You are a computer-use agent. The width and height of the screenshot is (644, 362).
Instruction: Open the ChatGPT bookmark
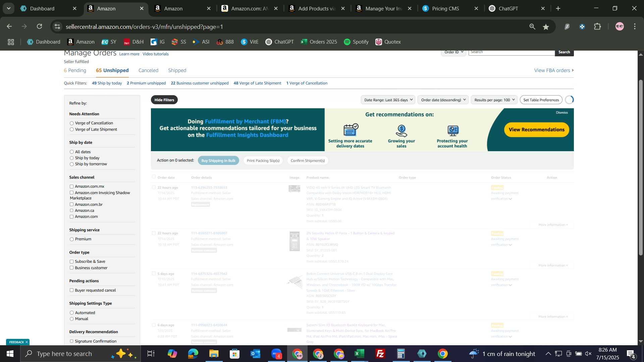(x=279, y=42)
